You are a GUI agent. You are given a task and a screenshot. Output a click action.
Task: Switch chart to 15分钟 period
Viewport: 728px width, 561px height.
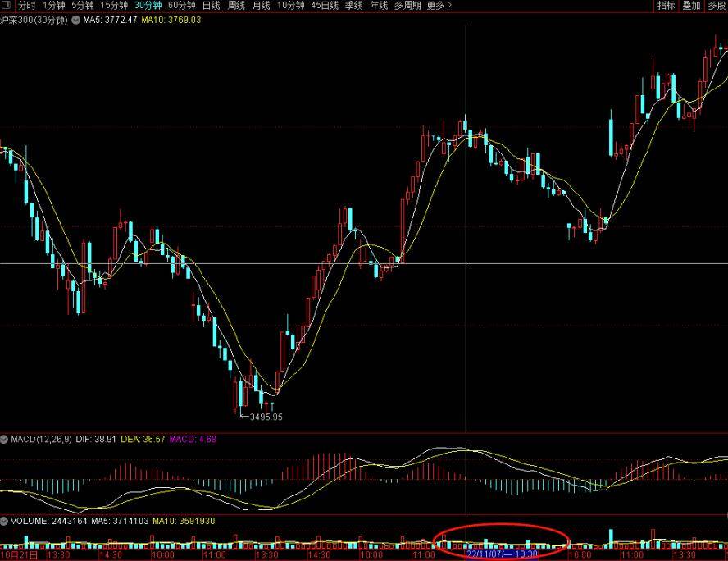[x=114, y=6]
